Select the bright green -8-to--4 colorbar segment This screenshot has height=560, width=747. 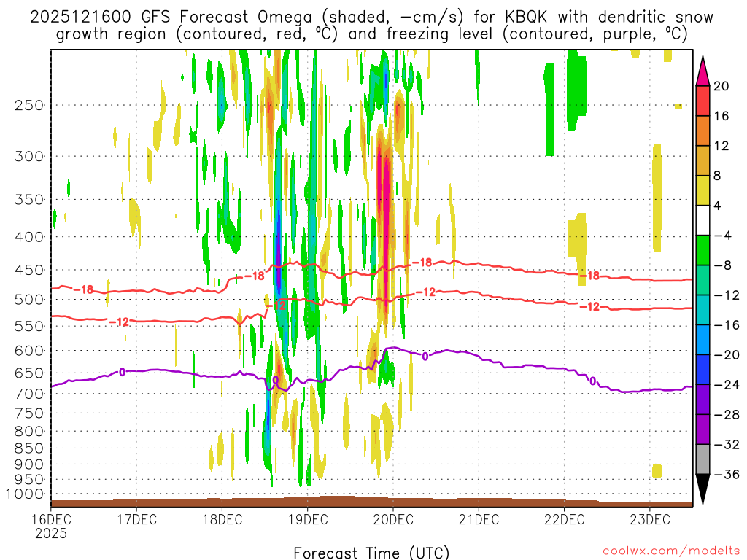pyautogui.click(x=703, y=251)
